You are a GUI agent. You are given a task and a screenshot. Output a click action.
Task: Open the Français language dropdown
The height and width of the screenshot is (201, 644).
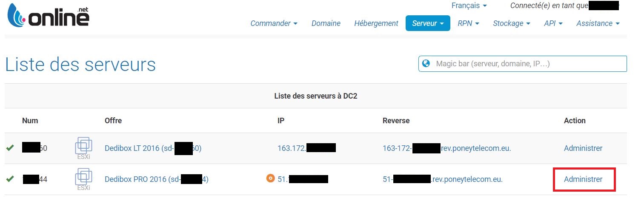click(x=469, y=6)
